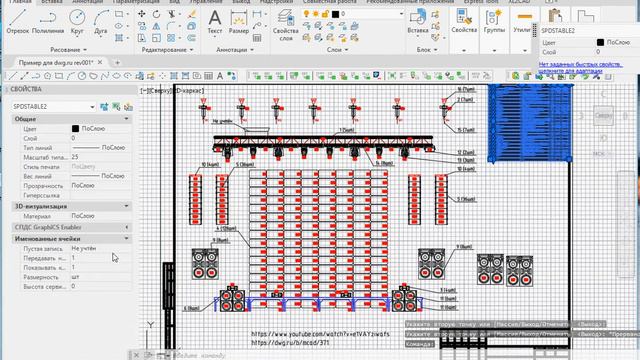
Task: Add a new drawing tab with plus
Action: [117, 62]
